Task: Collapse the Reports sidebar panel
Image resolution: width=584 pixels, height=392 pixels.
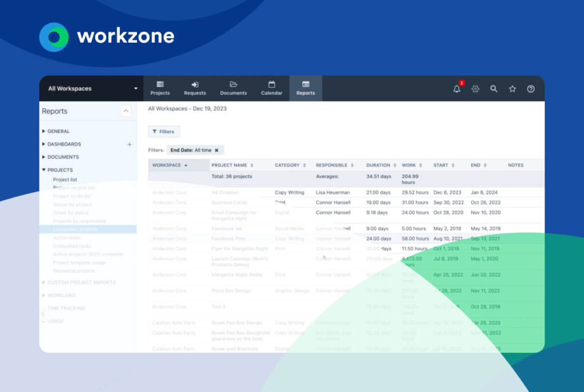Action: 126,111
